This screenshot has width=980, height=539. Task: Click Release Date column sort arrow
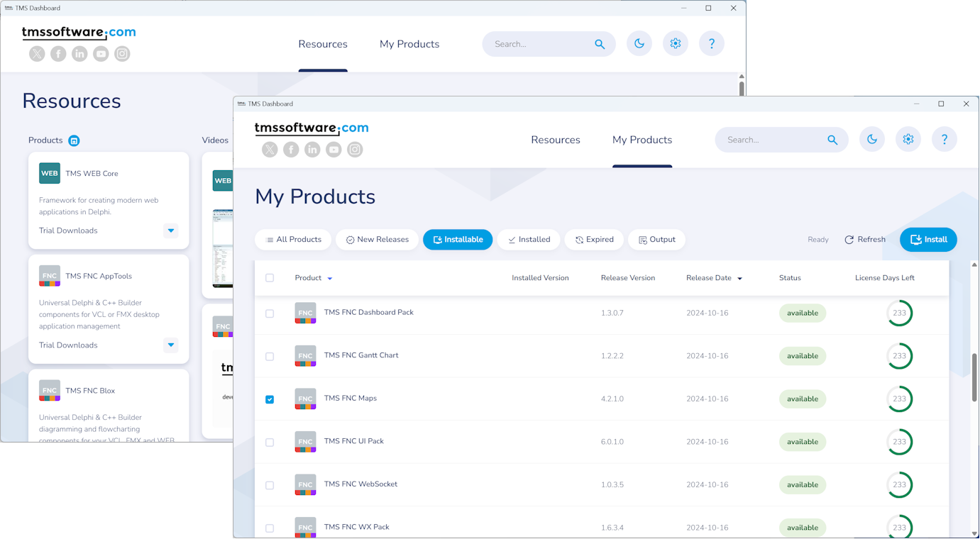[x=739, y=279]
